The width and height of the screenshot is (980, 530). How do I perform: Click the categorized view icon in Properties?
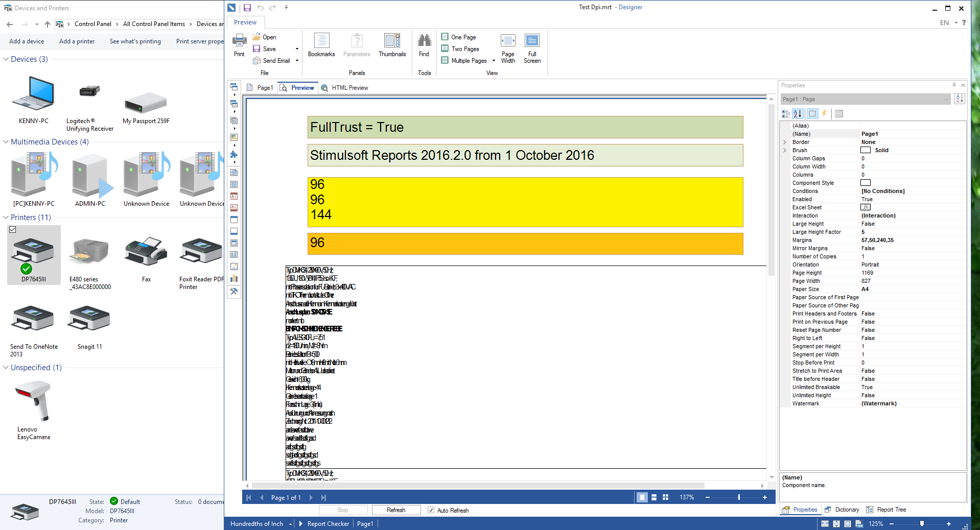tap(786, 113)
